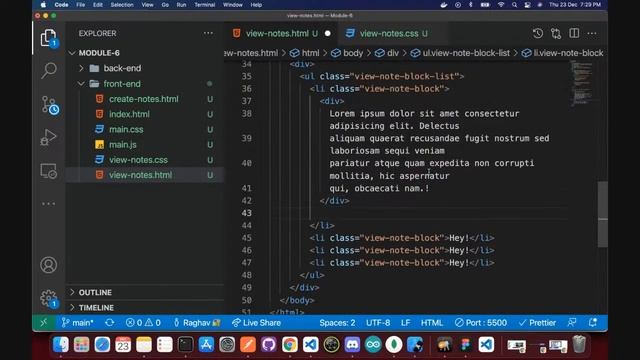Switch branch via main* status item
Screen dimensions: 640x360
[x=77, y=323]
